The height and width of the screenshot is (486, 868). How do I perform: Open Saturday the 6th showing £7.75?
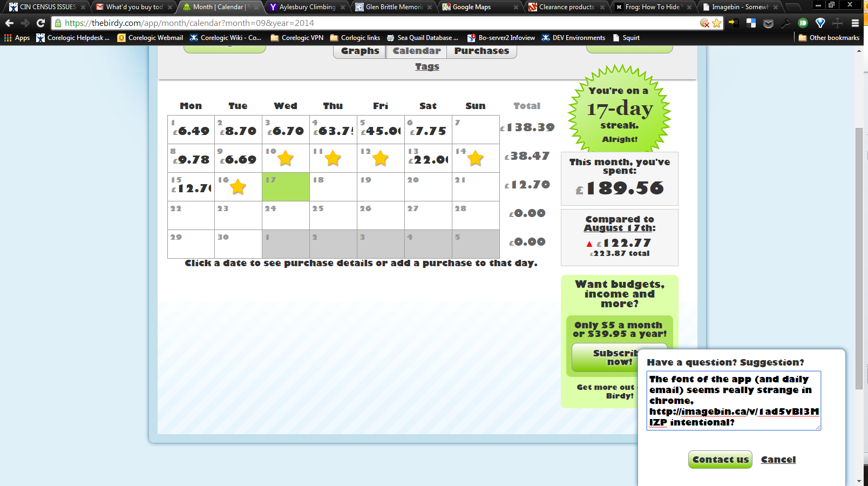(x=428, y=130)
